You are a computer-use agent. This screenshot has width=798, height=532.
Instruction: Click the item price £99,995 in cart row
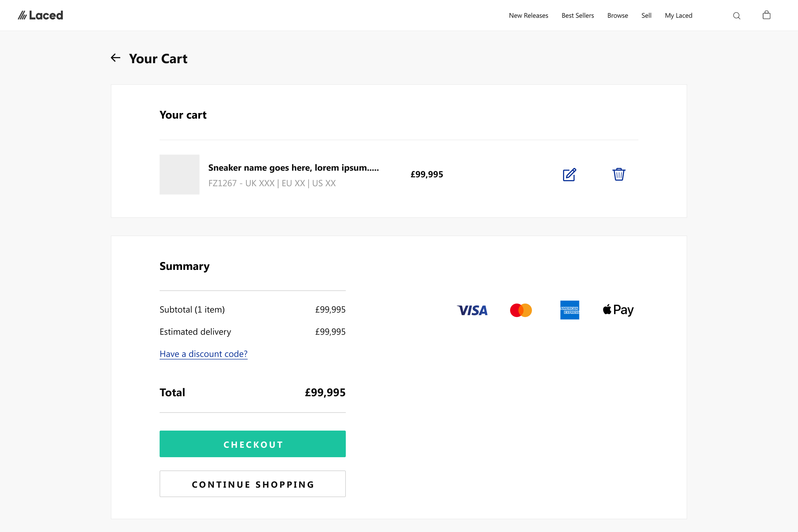(x=427, y=174)
